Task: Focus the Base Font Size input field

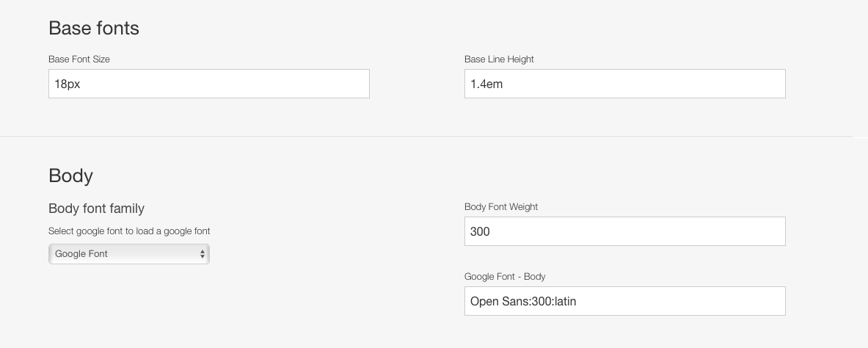Action: click(208, 84)
